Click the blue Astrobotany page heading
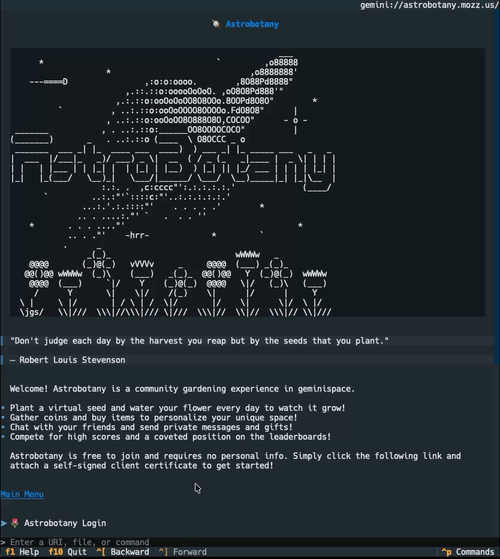500x559 pixels. point(252,24)
